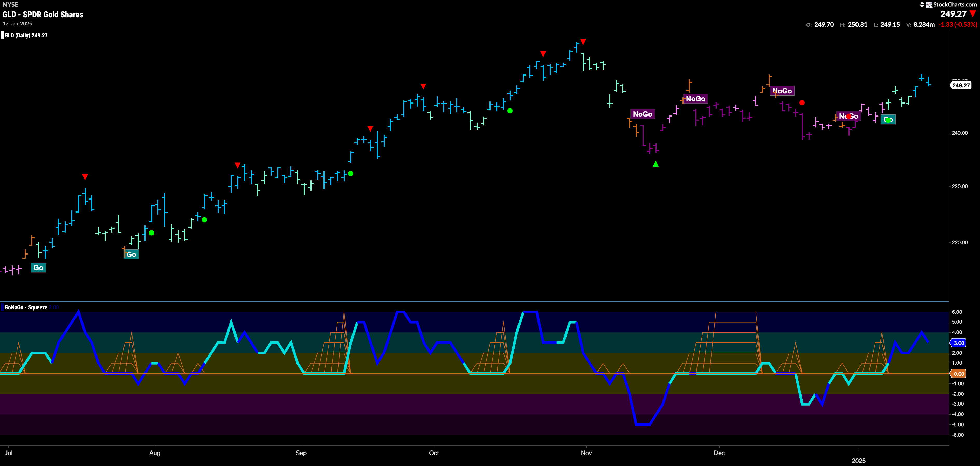Click the 1.00 oscillator axis label

pyautogui.click(x=957, y=363)
